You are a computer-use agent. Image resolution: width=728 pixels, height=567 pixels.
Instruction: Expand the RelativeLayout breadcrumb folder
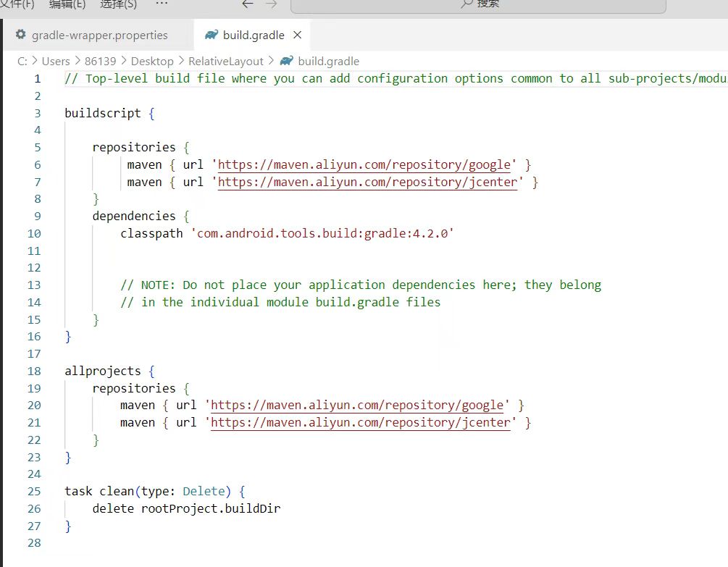click(226, 61)
